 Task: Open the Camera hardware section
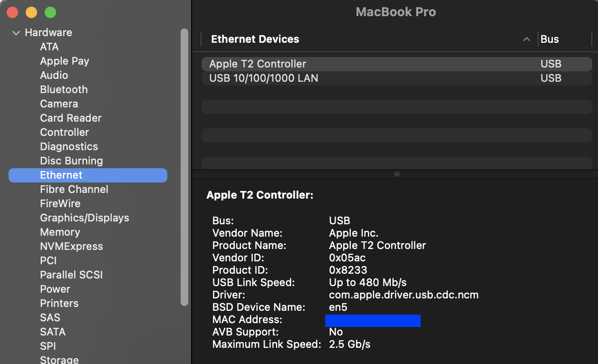click(59, 104)
